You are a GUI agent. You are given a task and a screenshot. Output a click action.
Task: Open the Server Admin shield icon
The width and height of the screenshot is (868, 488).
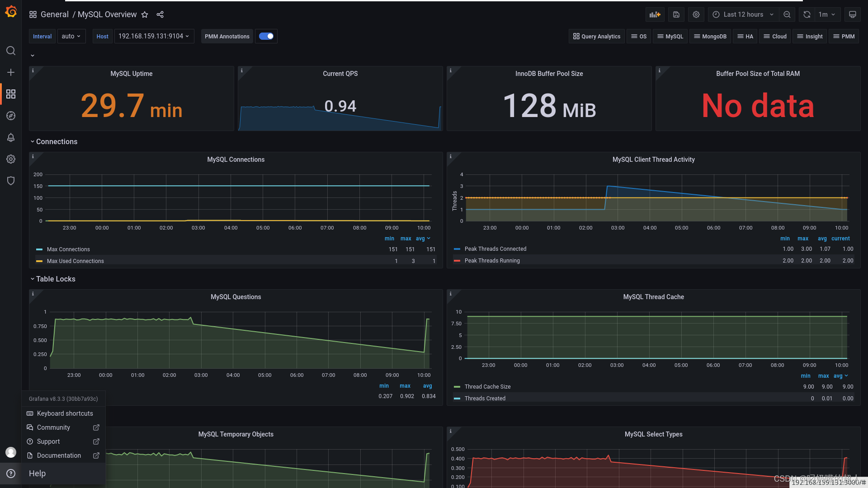click(x=11, y=181)
